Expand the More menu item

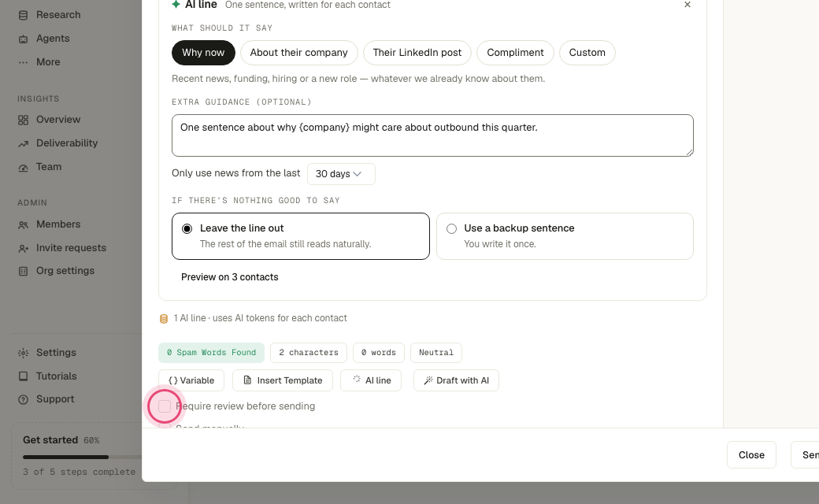tap(48, 61)
